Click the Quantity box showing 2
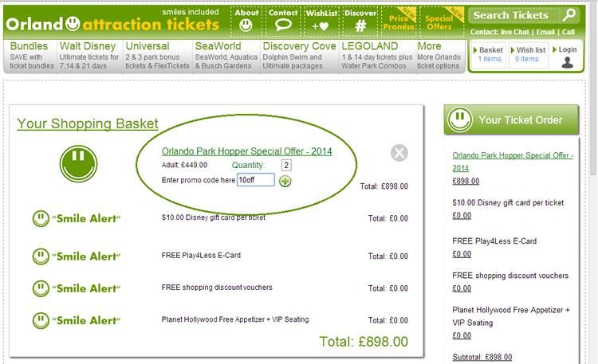598x364 pixels. pos(286,165)
